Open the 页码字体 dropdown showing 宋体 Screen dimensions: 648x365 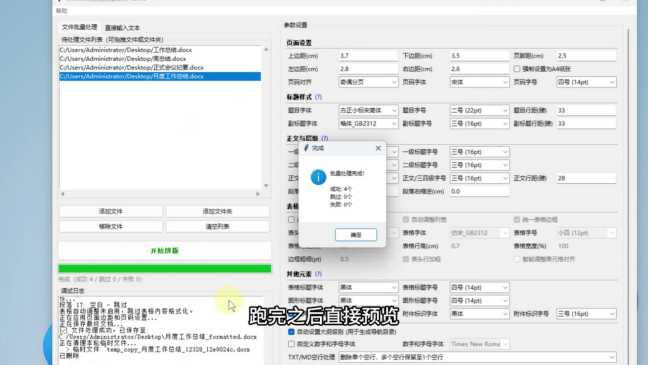tap(479, 82)
